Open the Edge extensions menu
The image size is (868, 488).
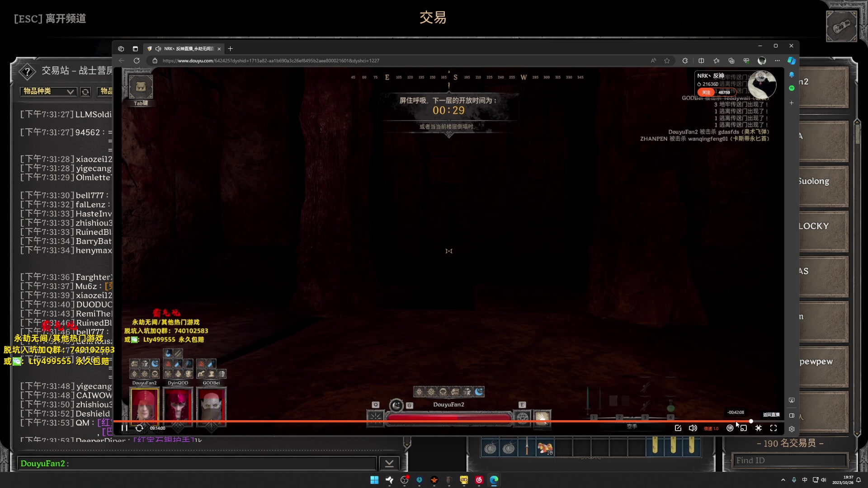point(685,61)
